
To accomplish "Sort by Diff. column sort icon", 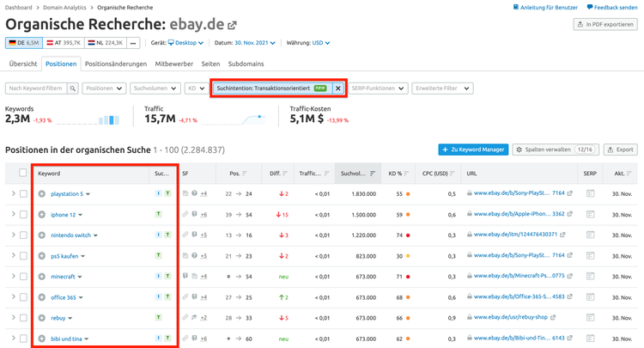I will tap(284, 174).
